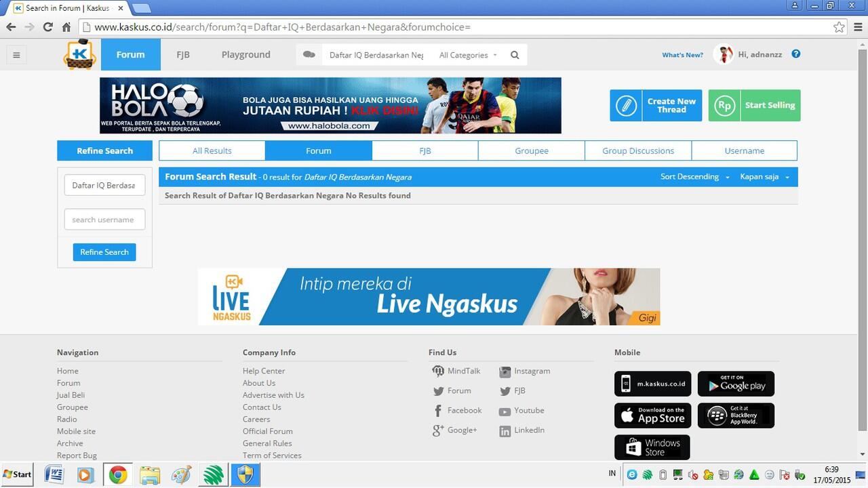
Task: Open Chrome from the taskbar
Action: click(118, 474)
